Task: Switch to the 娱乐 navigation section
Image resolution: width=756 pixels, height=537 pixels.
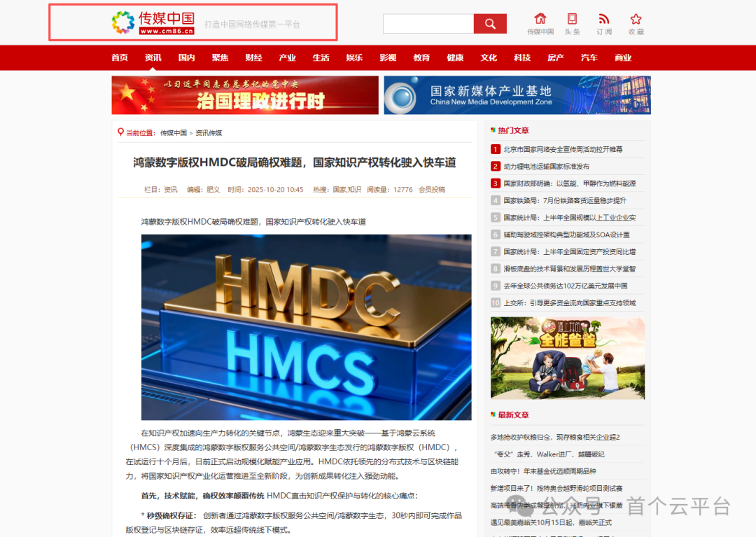Action: [x=354, y=57]
